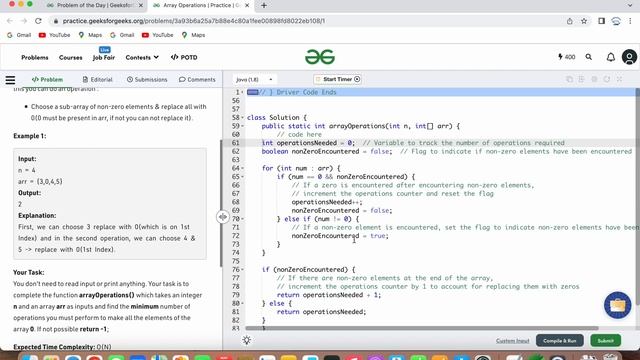The width and height of the screenshot is (640, 360).
Task: Click the 'Example 1:' heading text
Action: click(30, 136)
